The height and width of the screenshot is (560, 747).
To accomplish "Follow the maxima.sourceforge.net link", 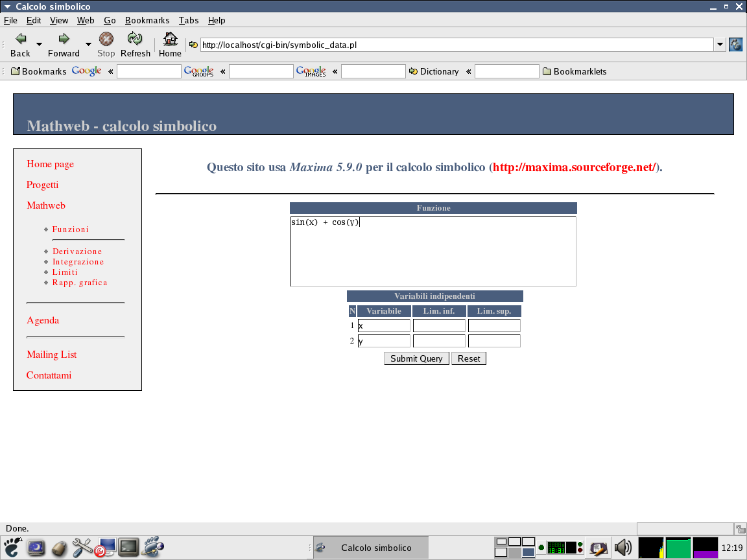I will point(574,167).
